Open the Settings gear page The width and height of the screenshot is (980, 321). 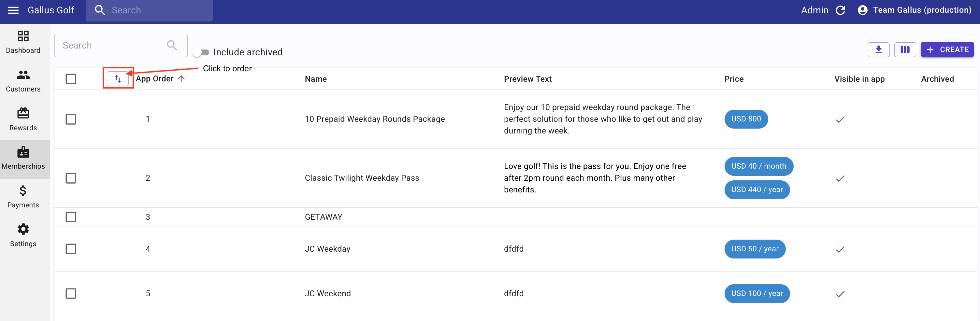point(23,235)
